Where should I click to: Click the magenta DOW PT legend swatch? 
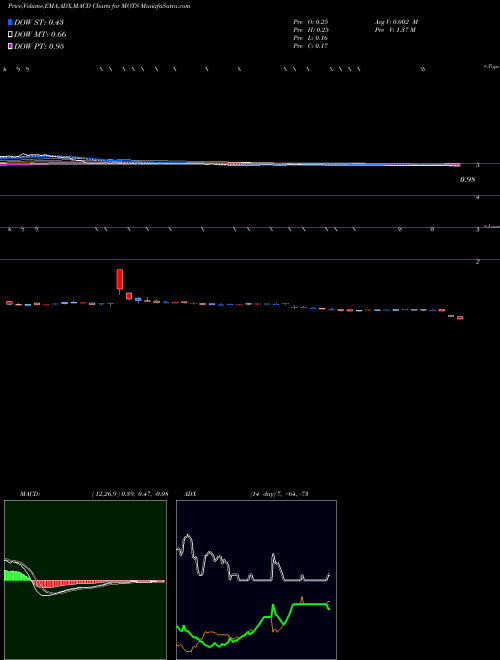pyautogui.click(x=10, y=46)
